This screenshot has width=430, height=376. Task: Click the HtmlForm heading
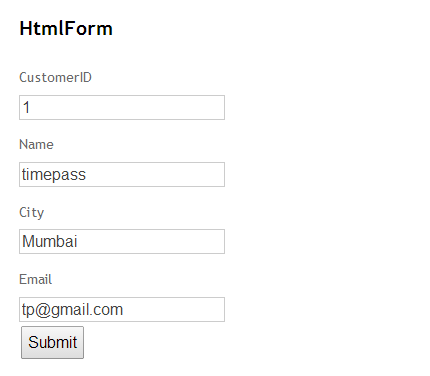(66, 28)
